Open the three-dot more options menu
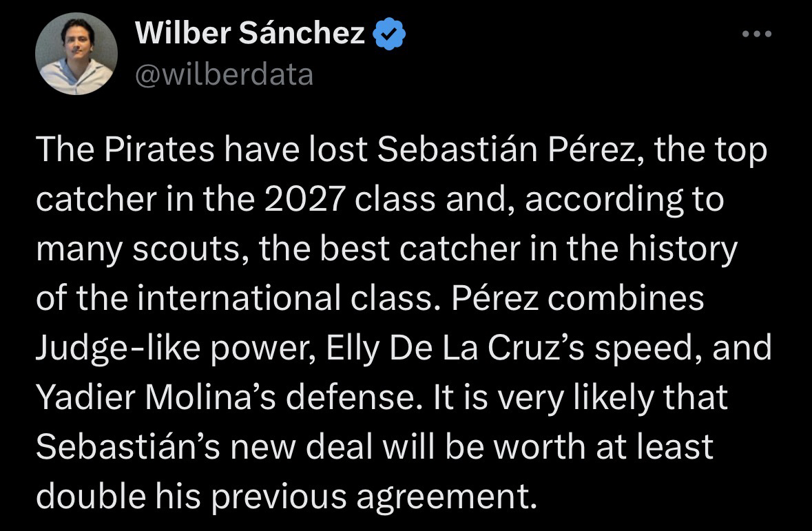This screenshot has width=812, height=531. (x=757, y=34)
